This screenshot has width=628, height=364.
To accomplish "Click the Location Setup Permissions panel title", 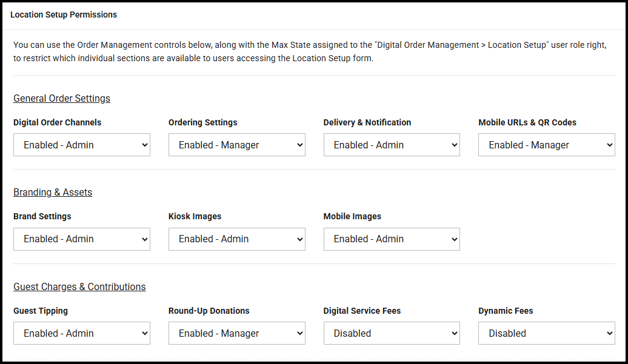I will click(x=64, y=15).
